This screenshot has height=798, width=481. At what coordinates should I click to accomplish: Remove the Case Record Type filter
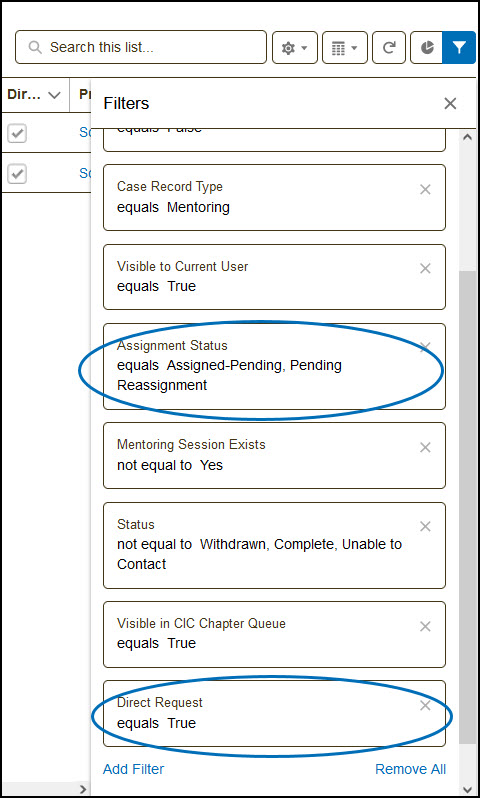[425, 189]
